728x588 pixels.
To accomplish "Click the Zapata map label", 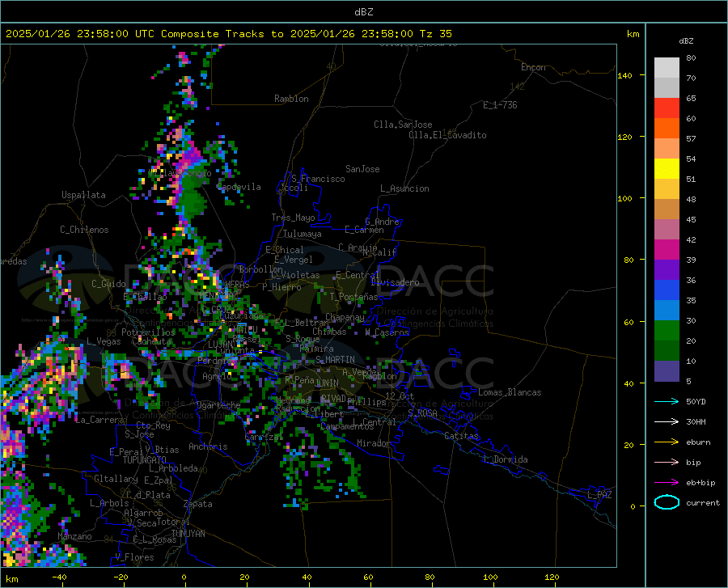I will click(198, 504).
